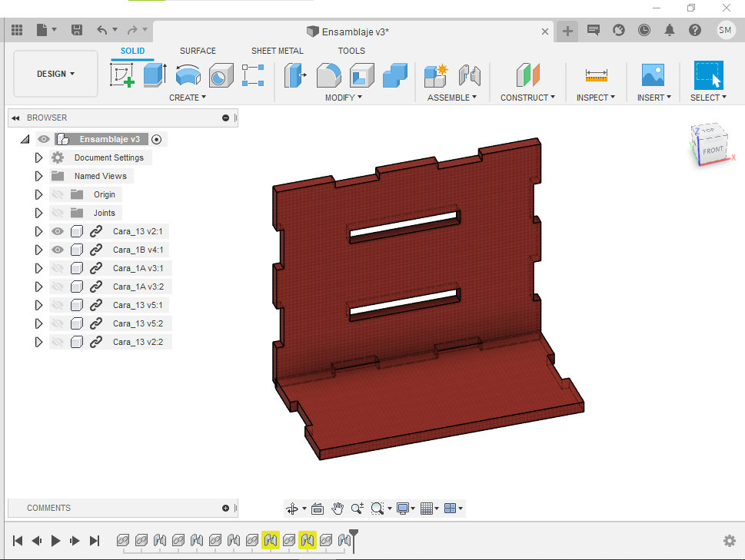This screenshot has height=560, width=745.
Task: Open the MODIFY dropdown menu
Action: [344, 98]
